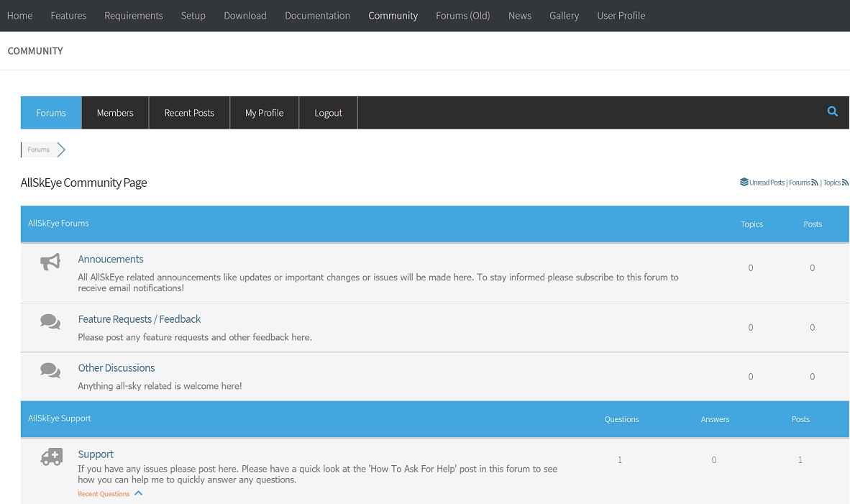Viewport: 850px width, 504px height.
Task: Open the Annoucements forum link
Action: 110,259
